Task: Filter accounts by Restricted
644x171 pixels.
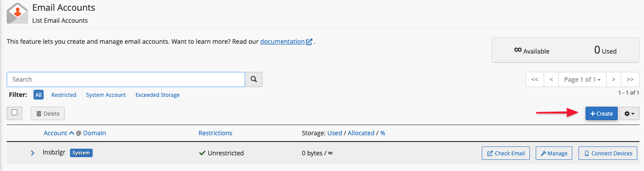Action: (64, 95)
